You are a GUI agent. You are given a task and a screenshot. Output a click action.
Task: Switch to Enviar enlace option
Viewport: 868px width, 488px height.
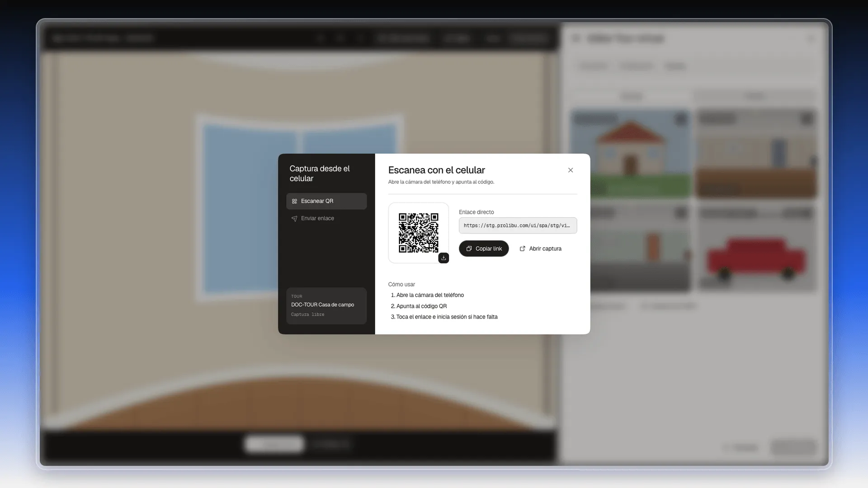[326, 218]
